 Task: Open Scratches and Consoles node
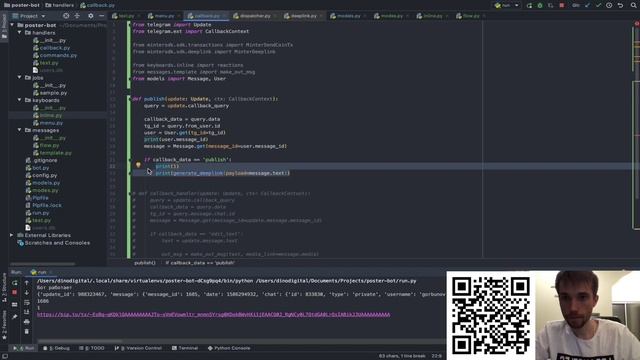pyautogui.click(x=57, y=243)
